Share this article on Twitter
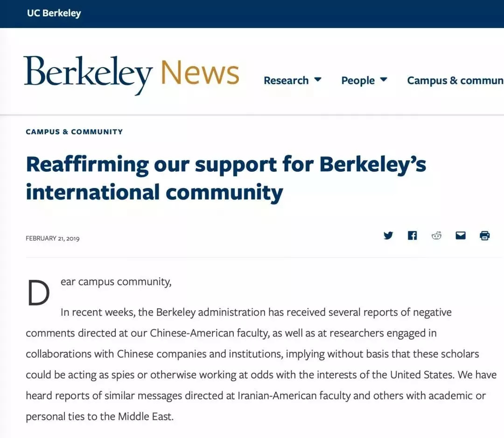The width and height of the screenshot is (504, 438). [x=388, y=236]
